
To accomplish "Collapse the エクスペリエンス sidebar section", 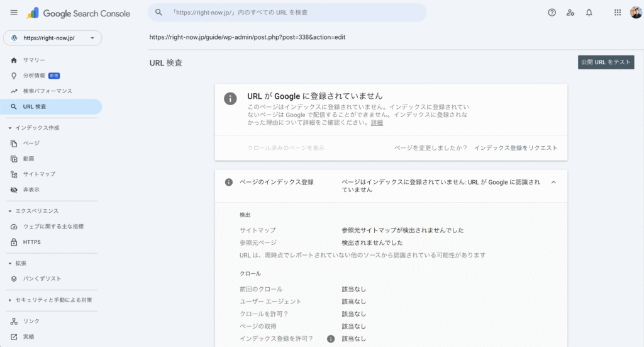I will coord(10,211).
